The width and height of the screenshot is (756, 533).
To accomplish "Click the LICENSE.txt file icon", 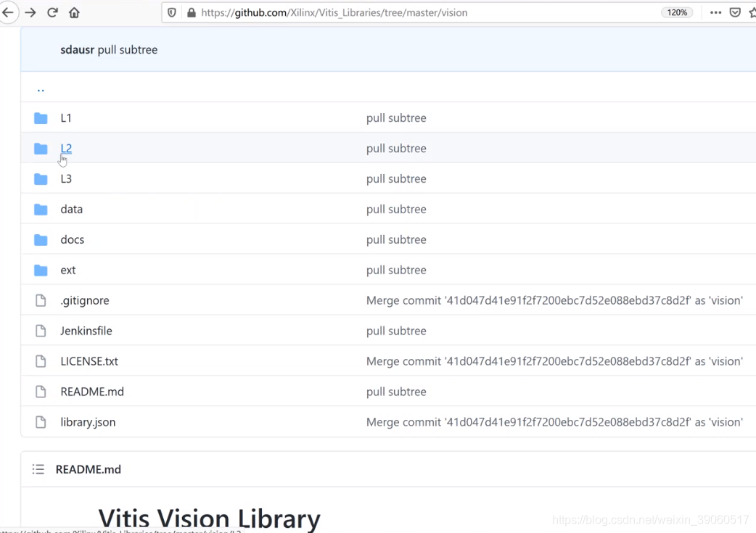I will coord(41,361).
